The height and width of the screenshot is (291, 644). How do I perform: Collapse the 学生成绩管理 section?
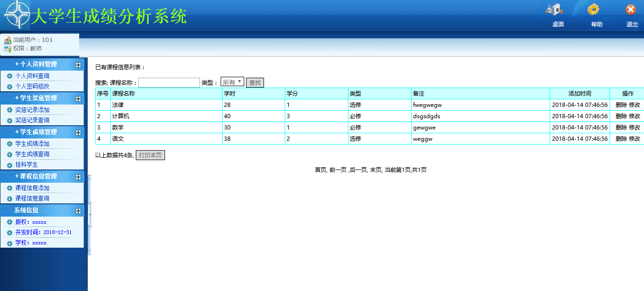[78, 133]
